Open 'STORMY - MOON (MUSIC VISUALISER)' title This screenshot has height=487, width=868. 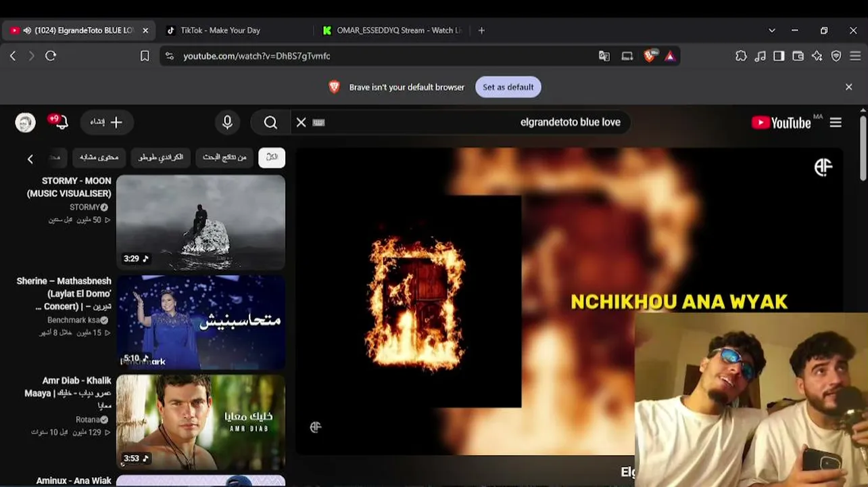(69, 187)
